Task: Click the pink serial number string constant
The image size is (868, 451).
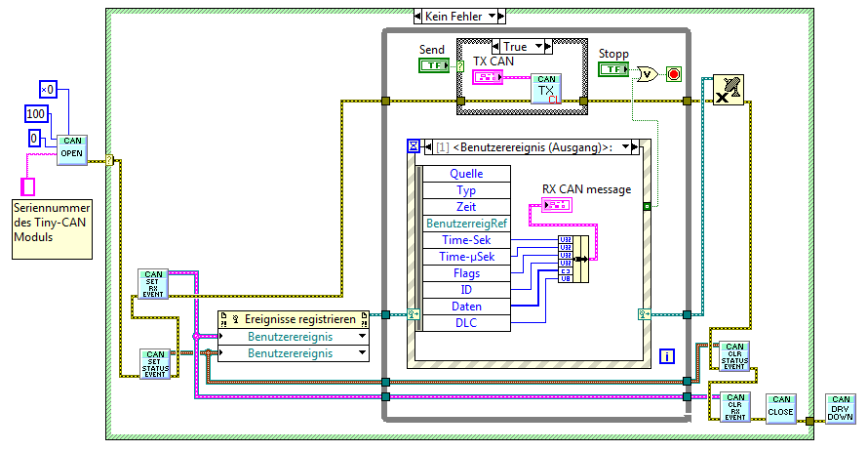Action: 27,186
